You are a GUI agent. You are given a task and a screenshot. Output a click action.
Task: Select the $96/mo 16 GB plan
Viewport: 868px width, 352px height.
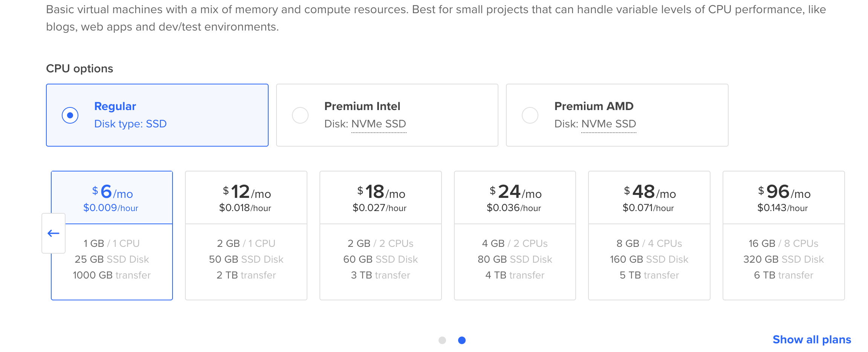coord(784,235)
